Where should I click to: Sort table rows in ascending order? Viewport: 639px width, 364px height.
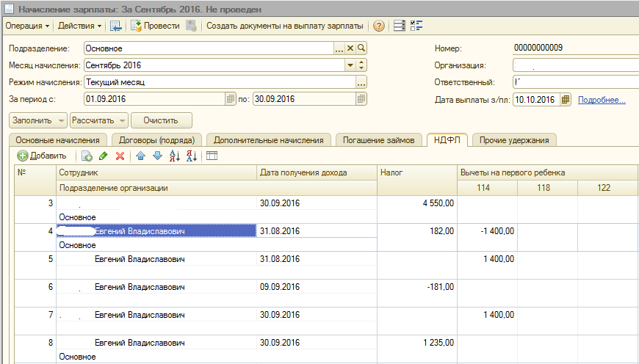coord(175,156)
